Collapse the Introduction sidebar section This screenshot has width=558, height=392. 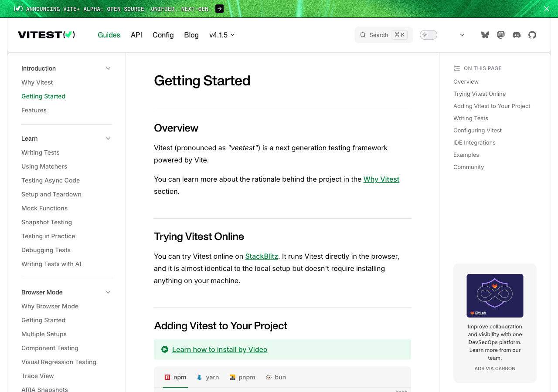[x=108, y=68]
